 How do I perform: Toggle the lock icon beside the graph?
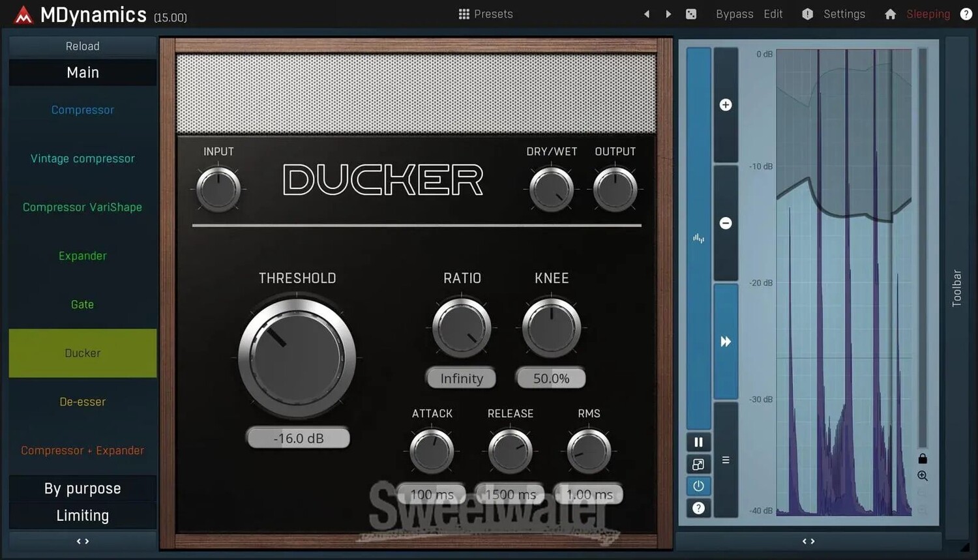click(x=923, y=458)
